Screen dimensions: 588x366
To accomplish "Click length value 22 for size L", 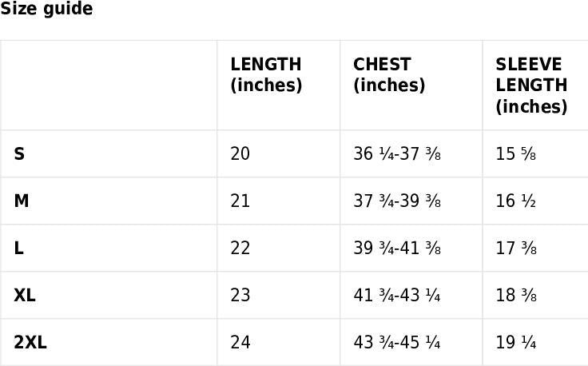I will [240, 248].
